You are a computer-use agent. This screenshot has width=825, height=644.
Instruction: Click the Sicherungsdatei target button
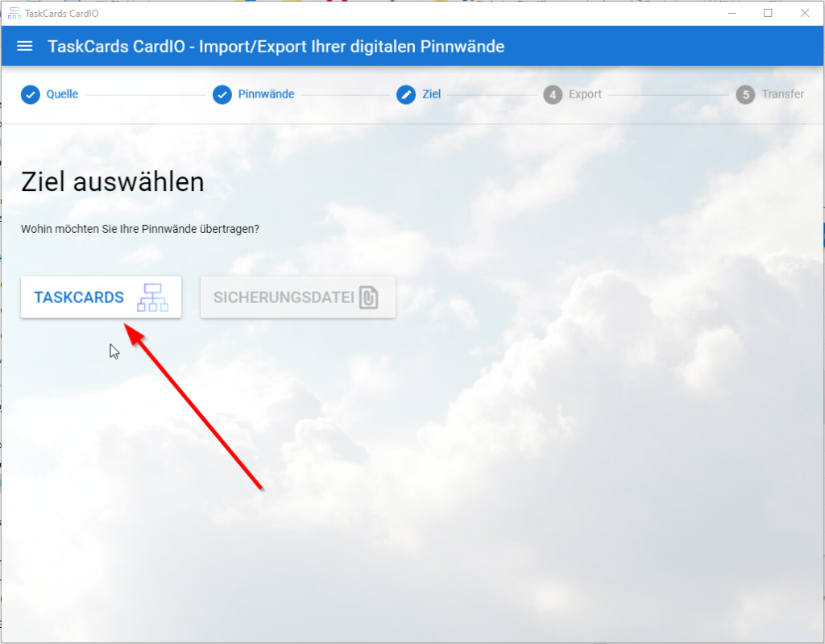(x=298, y=297)
